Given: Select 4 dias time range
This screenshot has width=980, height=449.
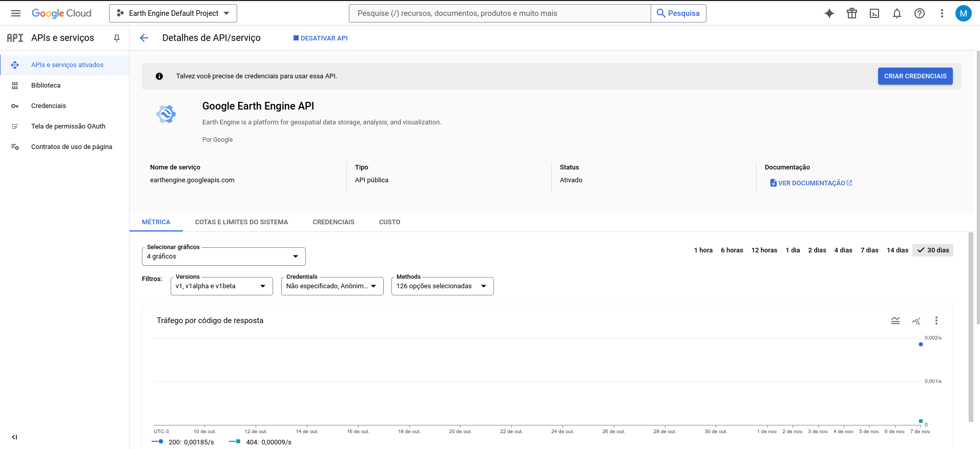Looking at the screenshot, I should point(843,250).
